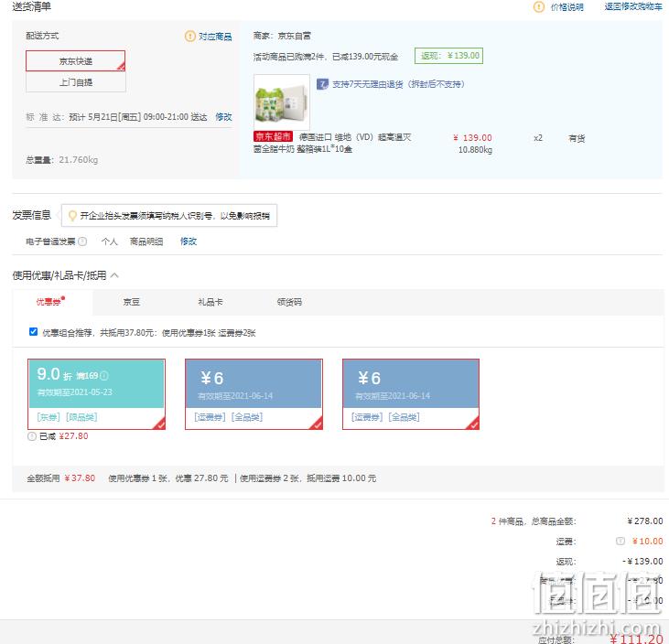
Task: Click the 返现 ¥139.00 green badge
Action: tap(448, 56)
